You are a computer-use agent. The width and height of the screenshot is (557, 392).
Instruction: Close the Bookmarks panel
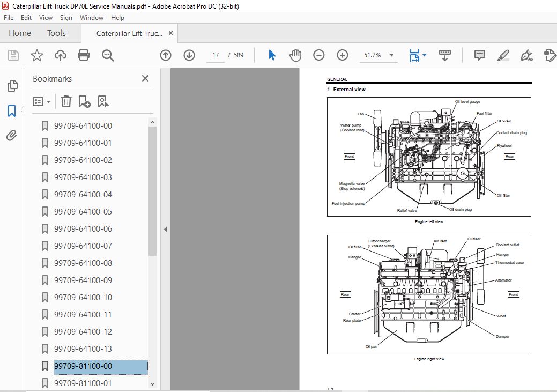click(145, 78)
